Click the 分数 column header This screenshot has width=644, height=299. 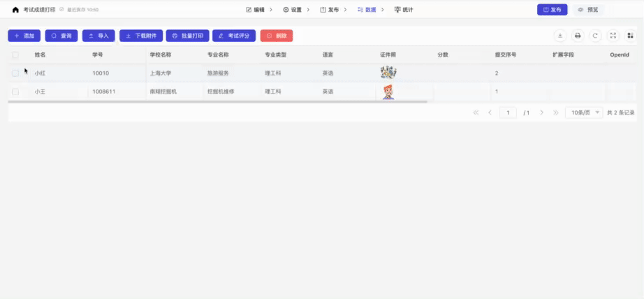[x=443, y=54]
